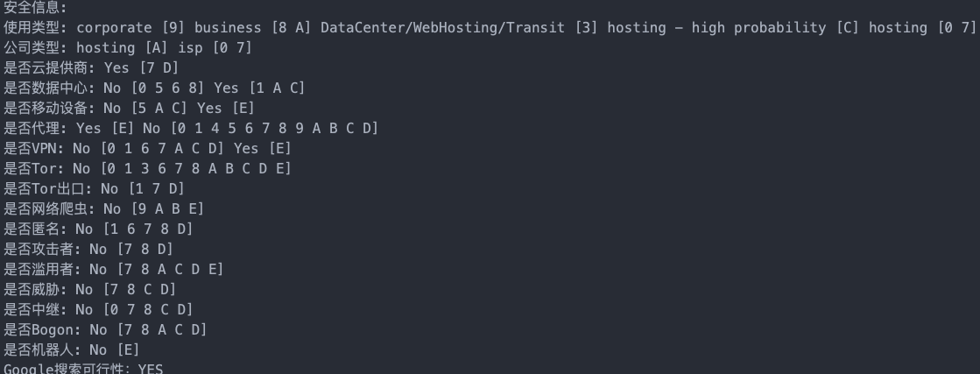Click the 是否Bogon line

(105, 329)
